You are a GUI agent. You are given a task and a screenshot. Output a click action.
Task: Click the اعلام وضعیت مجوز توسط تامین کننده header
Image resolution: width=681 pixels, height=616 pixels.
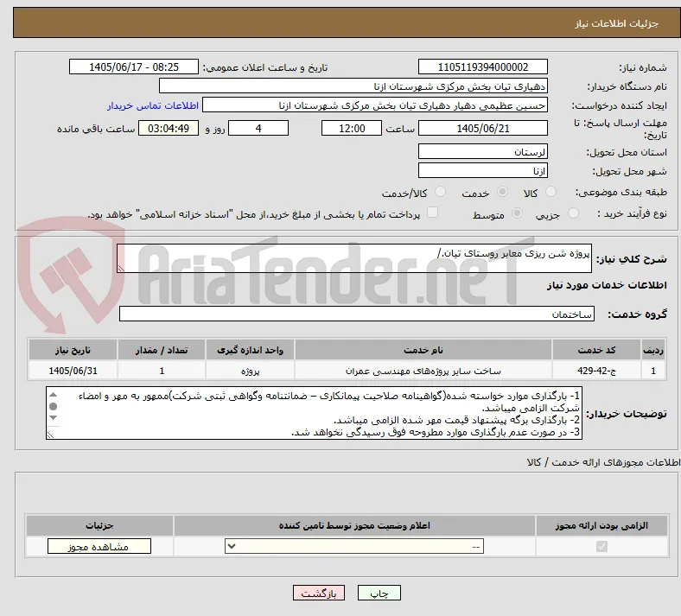(x=354, y=525)
